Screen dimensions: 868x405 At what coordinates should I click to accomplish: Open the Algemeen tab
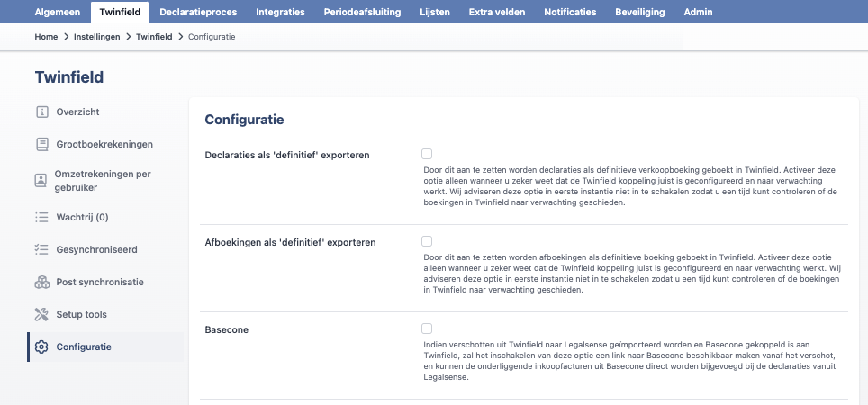pos(58,12)
